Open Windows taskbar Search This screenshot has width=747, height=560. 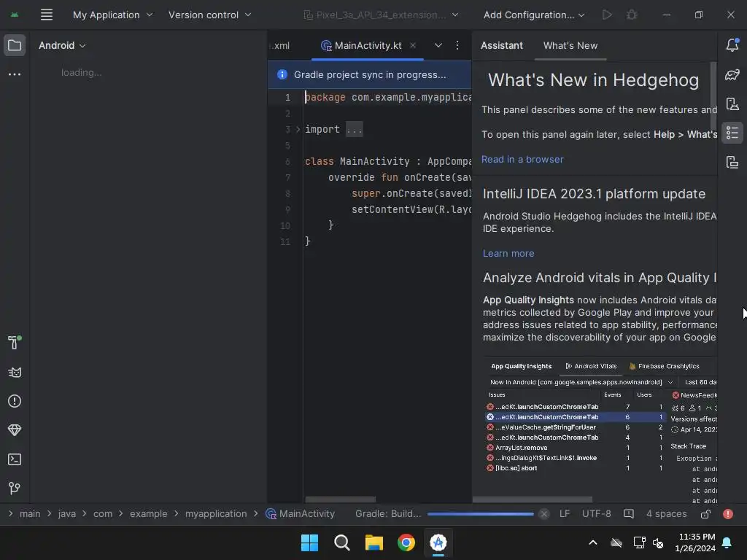[x=341, y=542]
